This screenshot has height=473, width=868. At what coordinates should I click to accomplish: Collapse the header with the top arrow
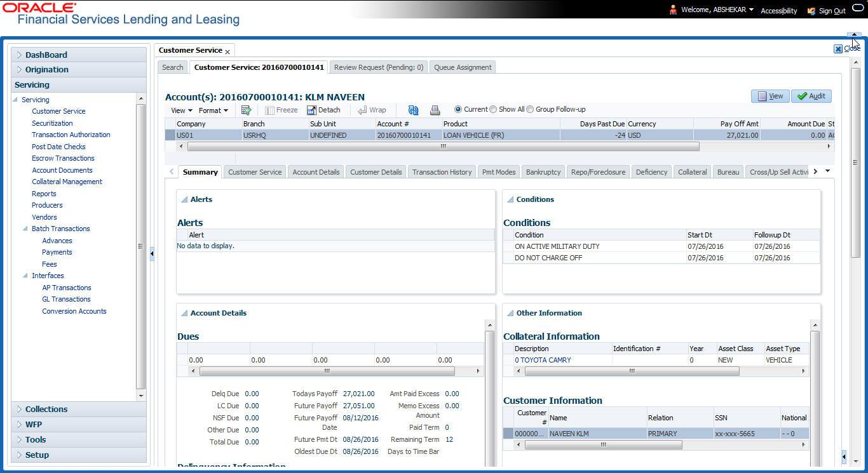[853, 35]
